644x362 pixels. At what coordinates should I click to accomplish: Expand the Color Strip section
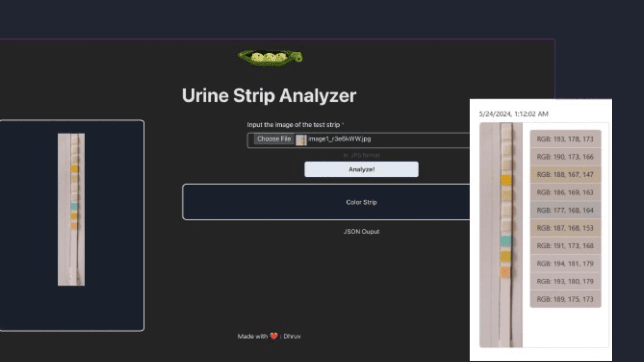[x=361, y=202]
